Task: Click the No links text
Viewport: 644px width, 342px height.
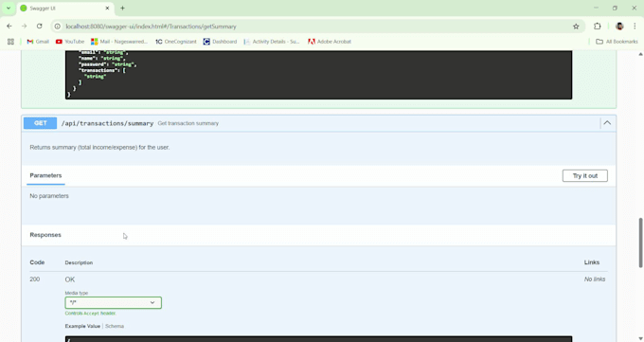Action: coord(595,279)
